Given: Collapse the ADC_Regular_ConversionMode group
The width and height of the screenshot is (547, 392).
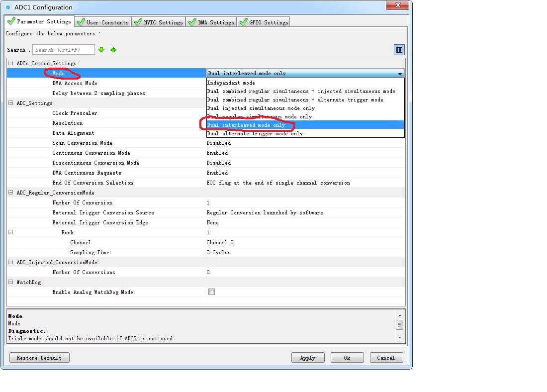Looking at the screenshot, I should click(11, 193).
